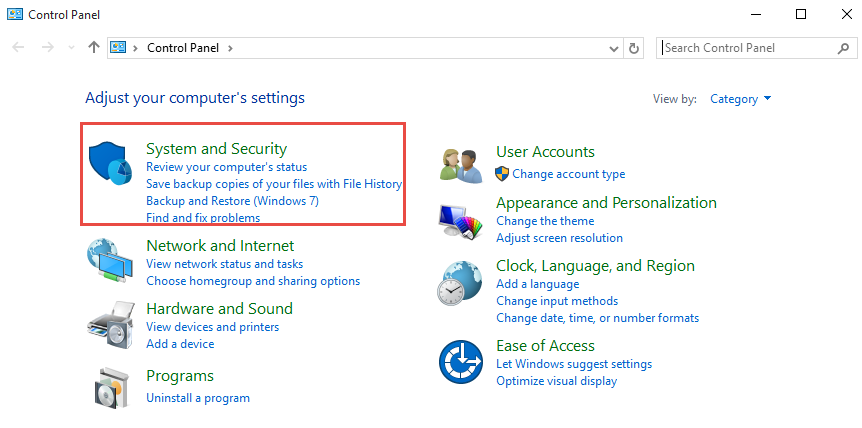Open the Ease of Access heading

pos(545,346)
